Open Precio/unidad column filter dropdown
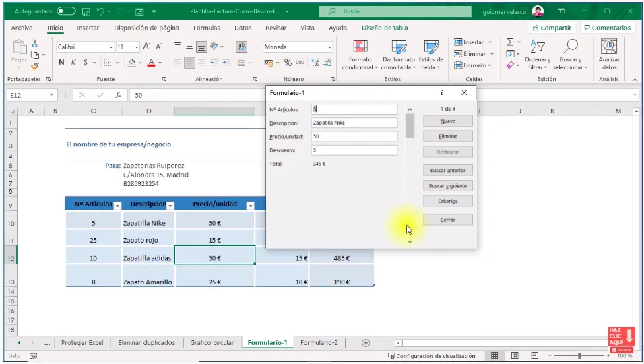Image resolution: width=644 pixels, height=364 pixels. point(250,206)
